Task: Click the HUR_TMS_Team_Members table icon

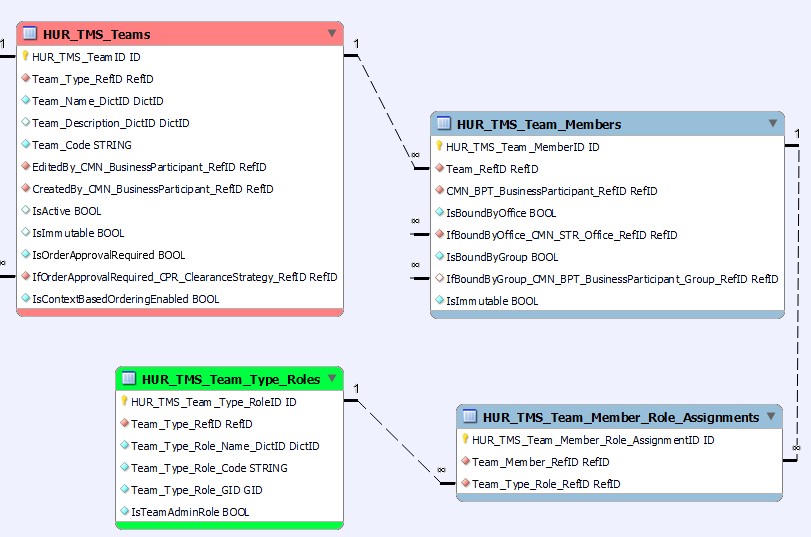Action: pos(444,124)
